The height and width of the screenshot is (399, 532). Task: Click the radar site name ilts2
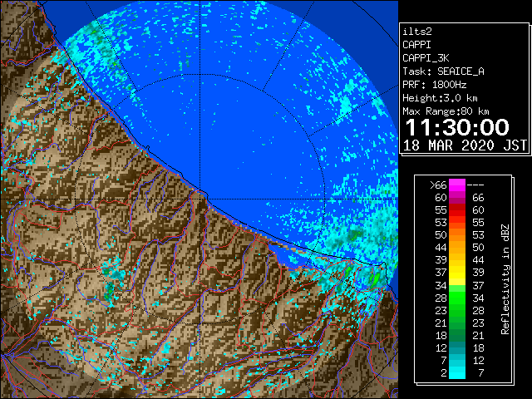(x=417, y=32)
